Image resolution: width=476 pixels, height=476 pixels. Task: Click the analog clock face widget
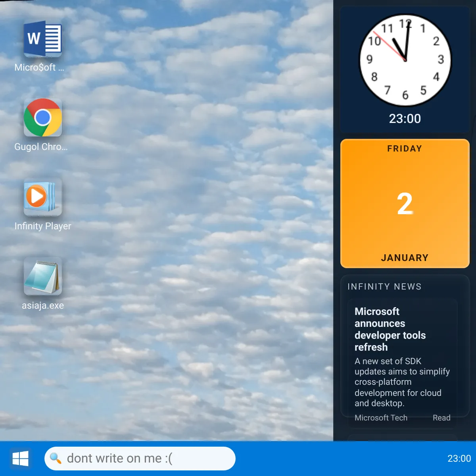tap(405, 60)
